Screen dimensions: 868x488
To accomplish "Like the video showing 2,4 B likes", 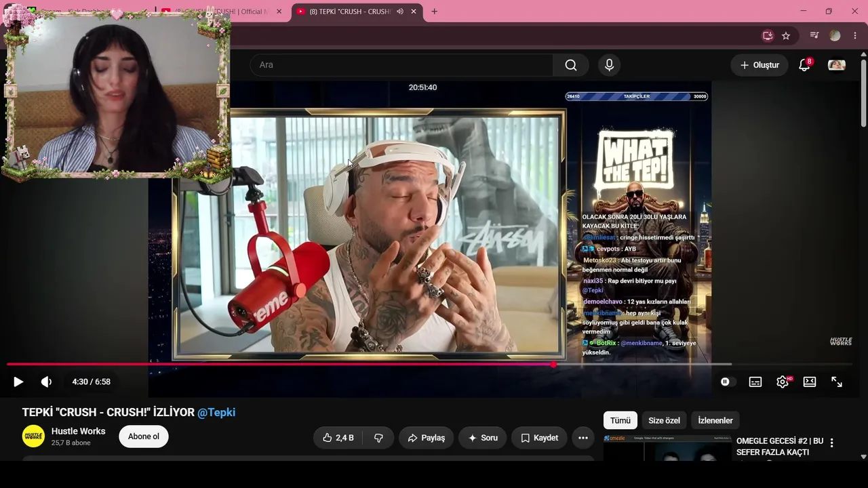I will click(x=338, y=438).
